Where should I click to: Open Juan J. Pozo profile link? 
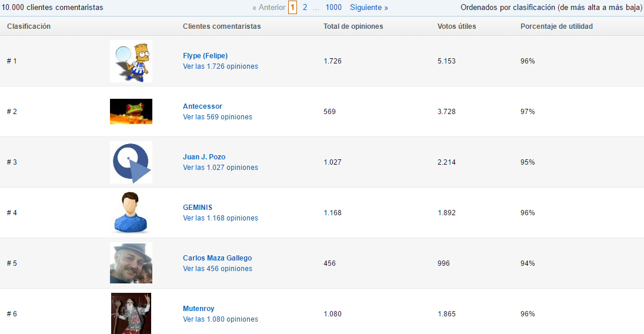(204, 157)
